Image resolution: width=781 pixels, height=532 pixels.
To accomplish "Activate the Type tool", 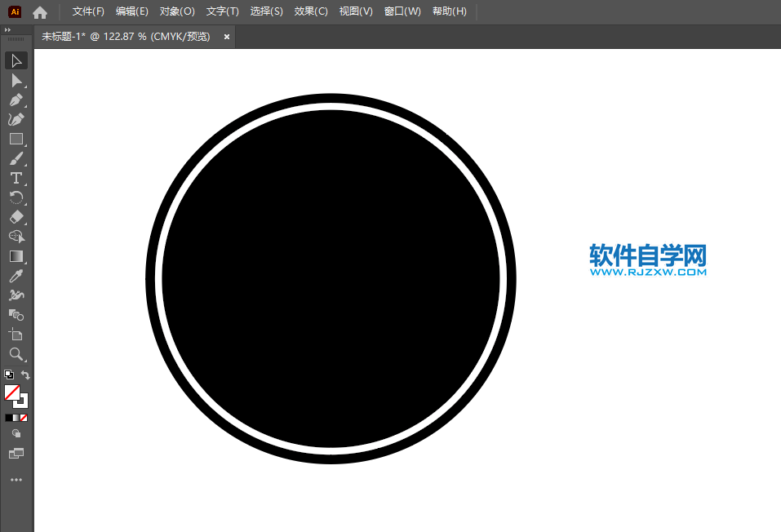I will (x=16, y=178).
